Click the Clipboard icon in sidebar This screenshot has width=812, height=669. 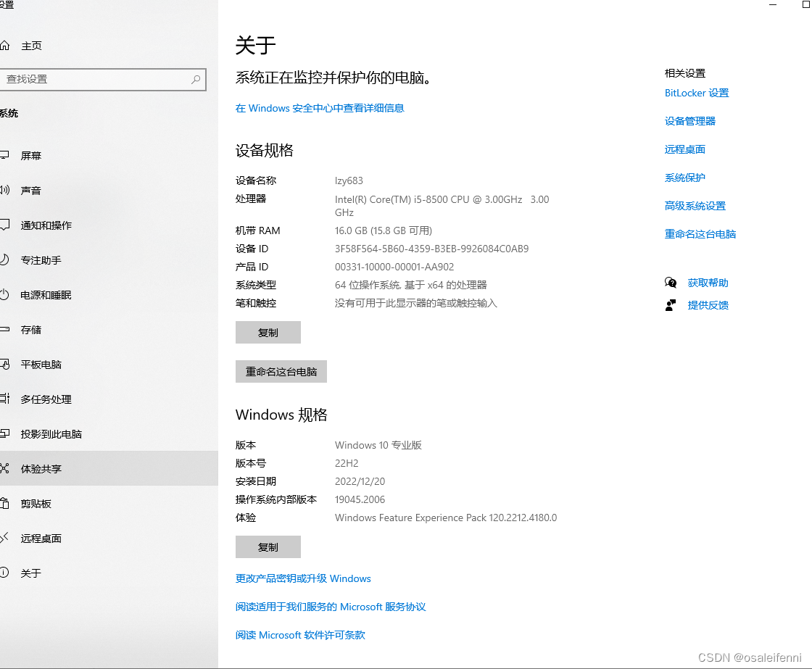click(4, 503)
